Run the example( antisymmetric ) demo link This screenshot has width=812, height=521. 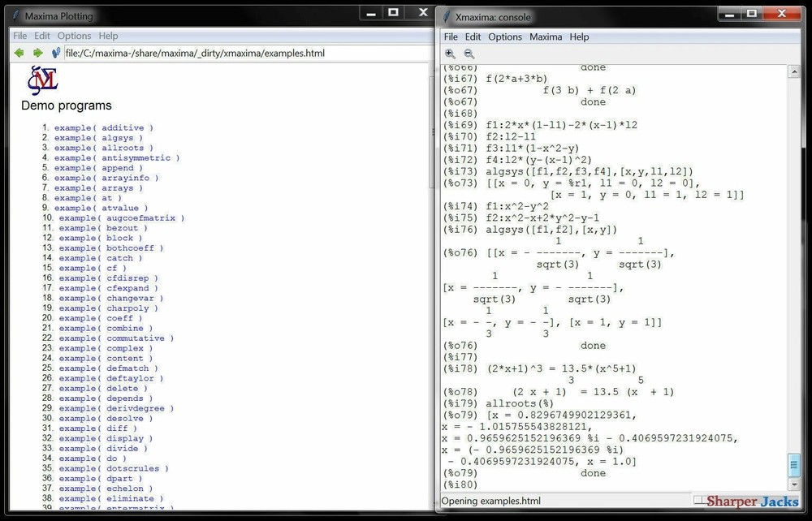117,157
